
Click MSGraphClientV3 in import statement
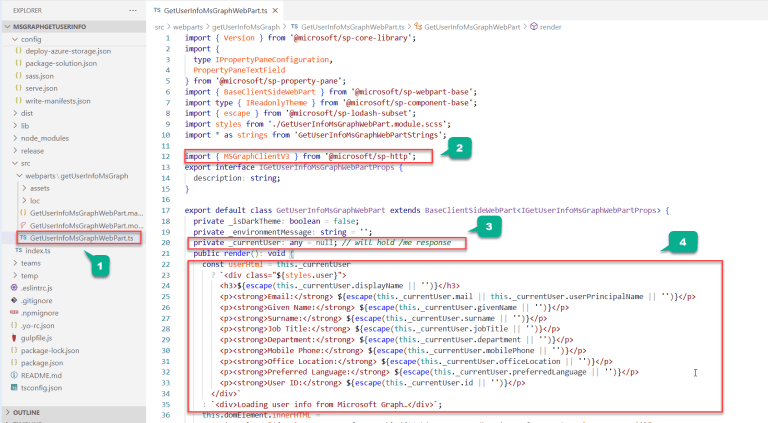click(x=257, y=156)
